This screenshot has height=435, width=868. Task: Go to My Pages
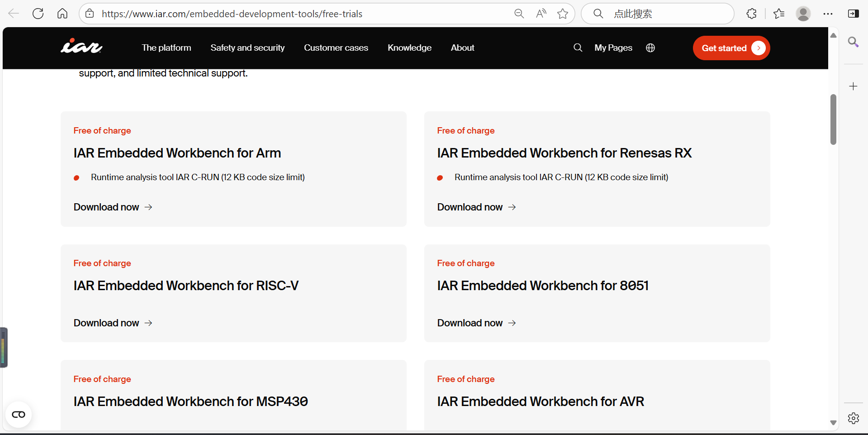point(613,48)
